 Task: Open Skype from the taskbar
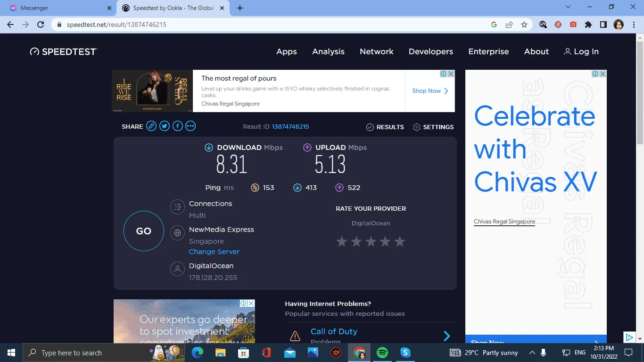tap(405, 353)
